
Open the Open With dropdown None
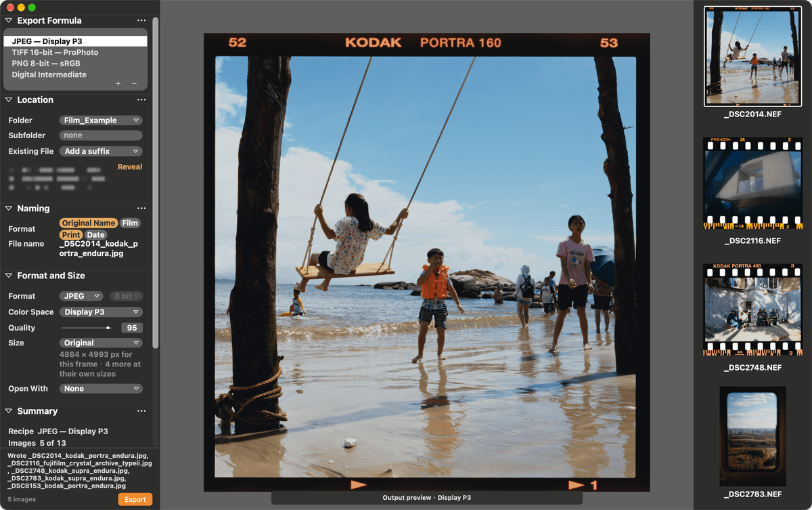coord(101,389)
